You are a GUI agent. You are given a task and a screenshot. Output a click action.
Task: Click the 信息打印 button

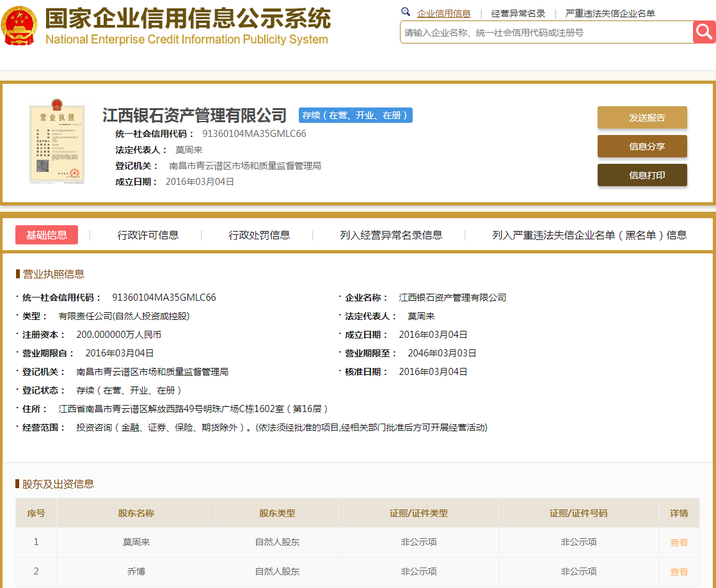click(x=642, y=175)
